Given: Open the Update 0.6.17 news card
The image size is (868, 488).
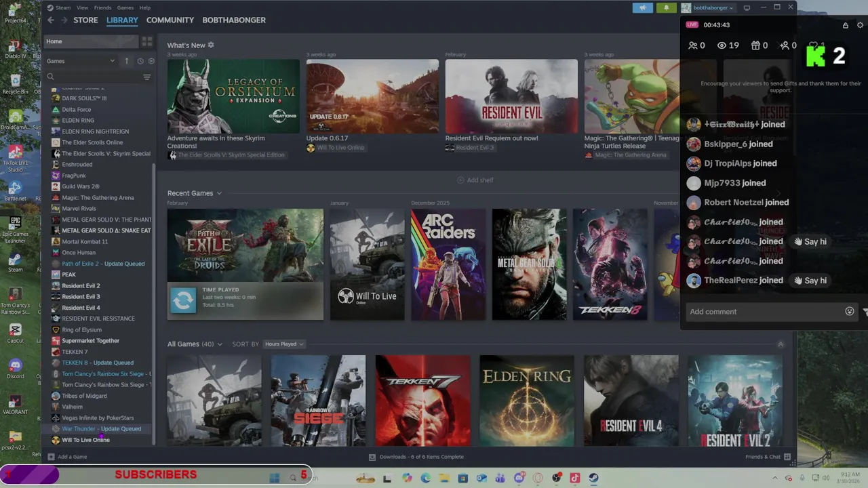Looking at the screenshot, I should coord(372,96).
